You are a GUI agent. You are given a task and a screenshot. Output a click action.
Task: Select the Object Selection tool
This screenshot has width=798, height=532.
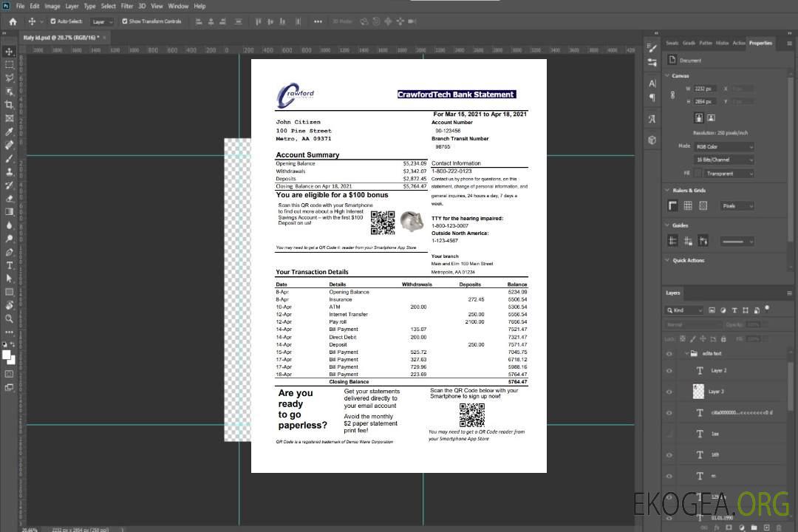click(x=9, y=92)
